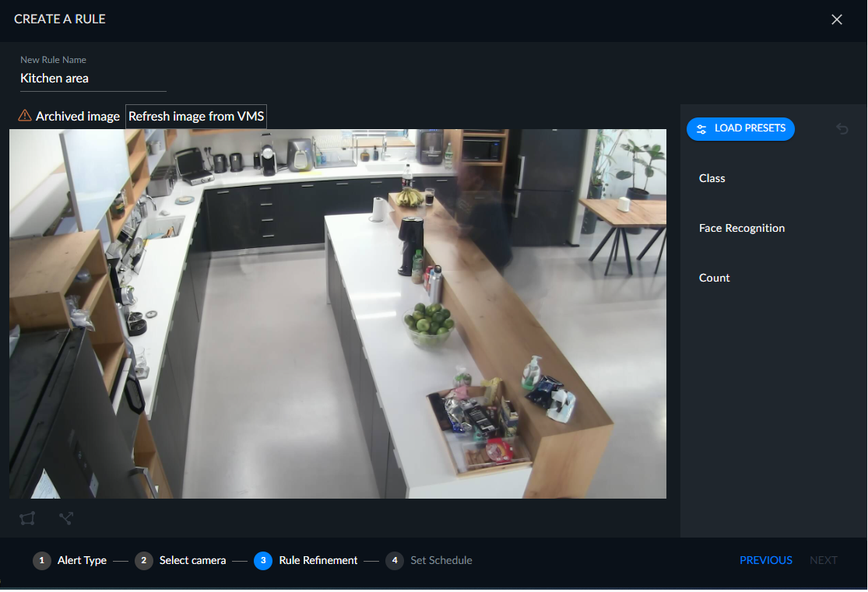The width and height of the screenshot is (868, 592).
Task: Click PREVIOUS to go back
Action: [765, 560]
